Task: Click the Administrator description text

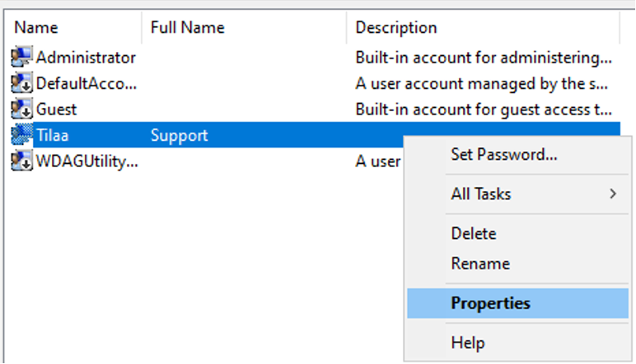Action: click(484, 58)
